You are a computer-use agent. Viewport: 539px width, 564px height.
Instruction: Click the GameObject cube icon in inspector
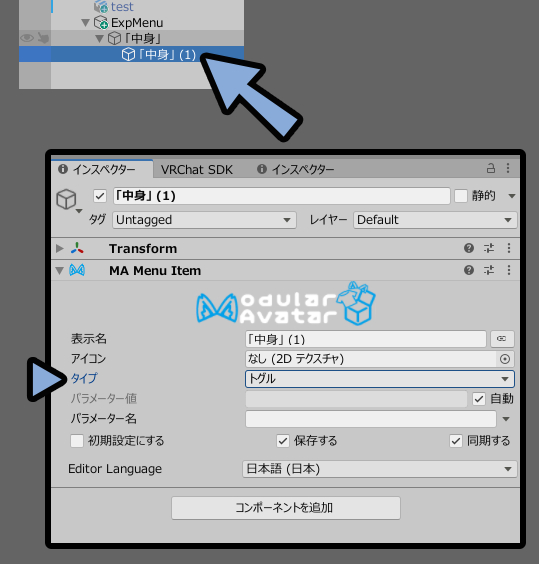(x=66, y=199)
